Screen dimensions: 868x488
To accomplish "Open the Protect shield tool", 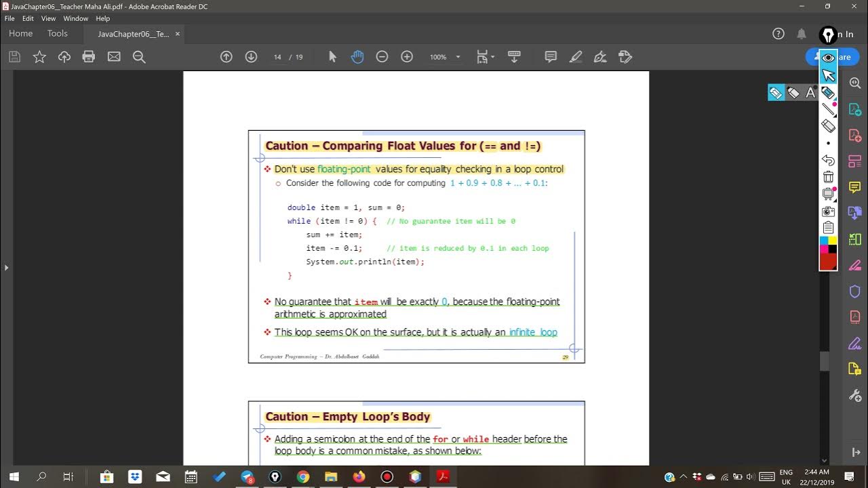I will pyautogui.click(x=854, y=291).
